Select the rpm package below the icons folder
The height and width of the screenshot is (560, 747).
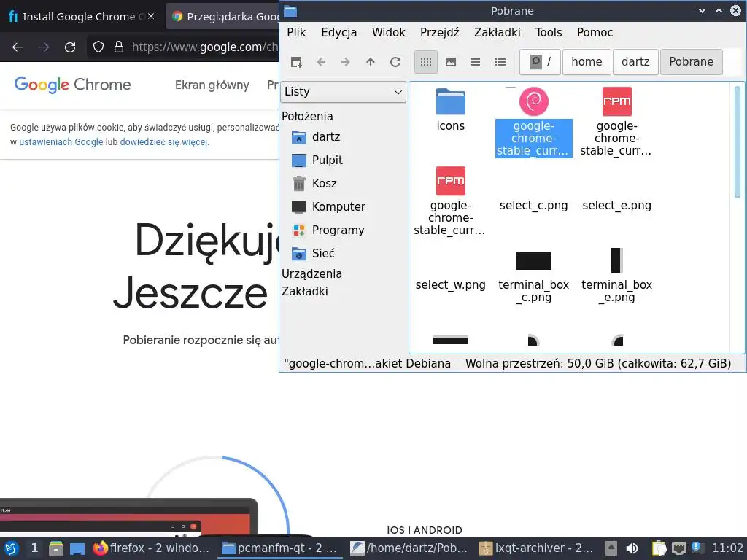click(450, 201)
